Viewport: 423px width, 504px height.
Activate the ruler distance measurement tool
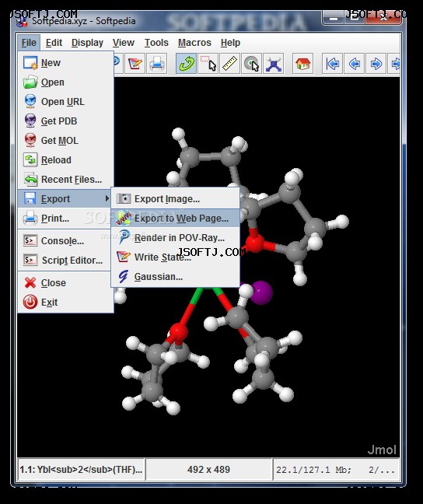click(x=230, y=63)
